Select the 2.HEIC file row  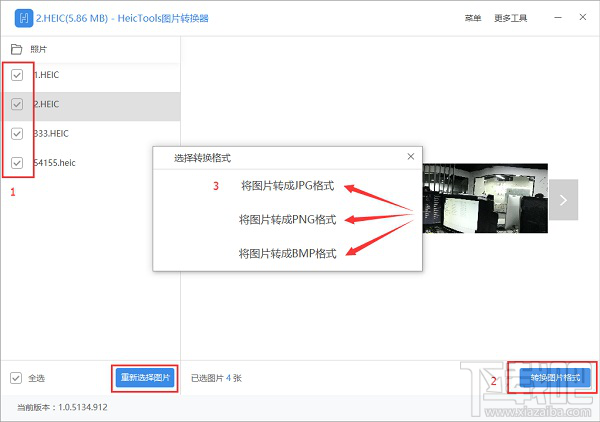click(91, 106)
